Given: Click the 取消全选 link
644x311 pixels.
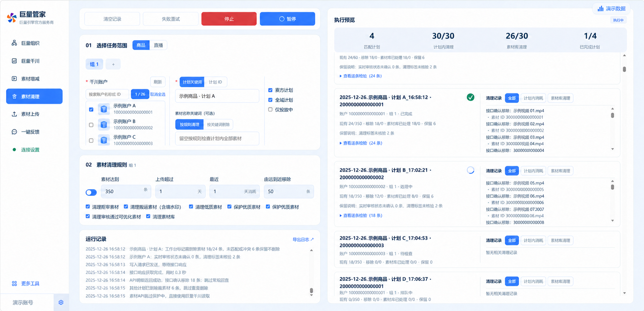Looking at the screenshot, I should (x=157, y=94).
